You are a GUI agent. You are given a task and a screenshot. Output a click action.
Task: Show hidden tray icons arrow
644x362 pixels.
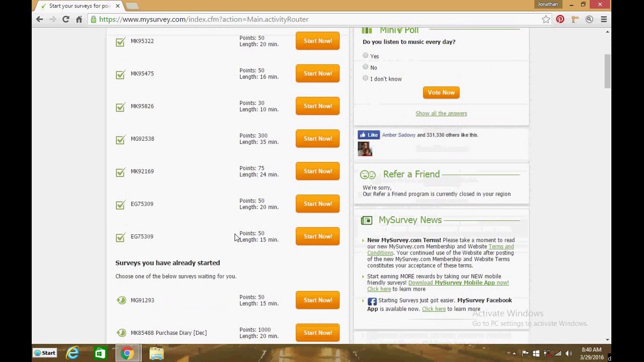514,353
